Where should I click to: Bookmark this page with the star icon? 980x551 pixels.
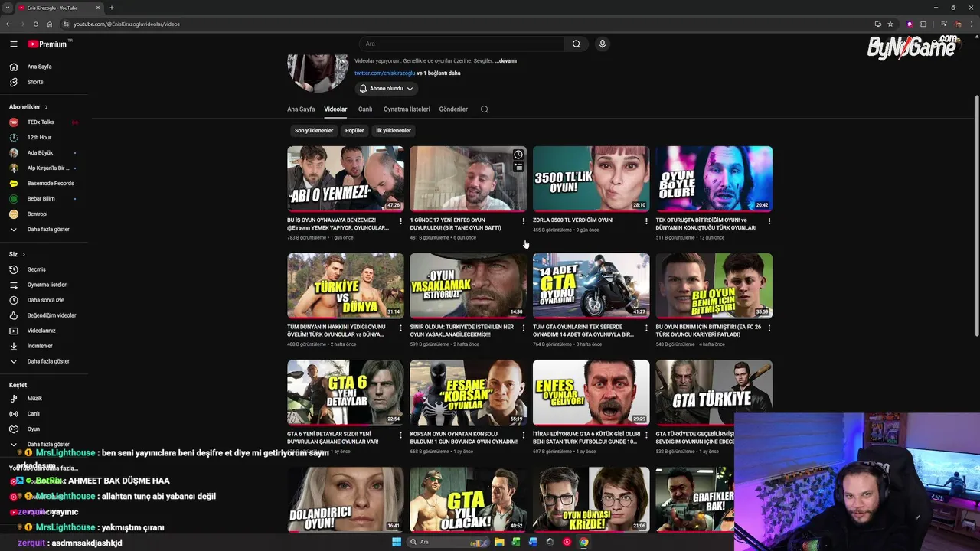point(890,24)
